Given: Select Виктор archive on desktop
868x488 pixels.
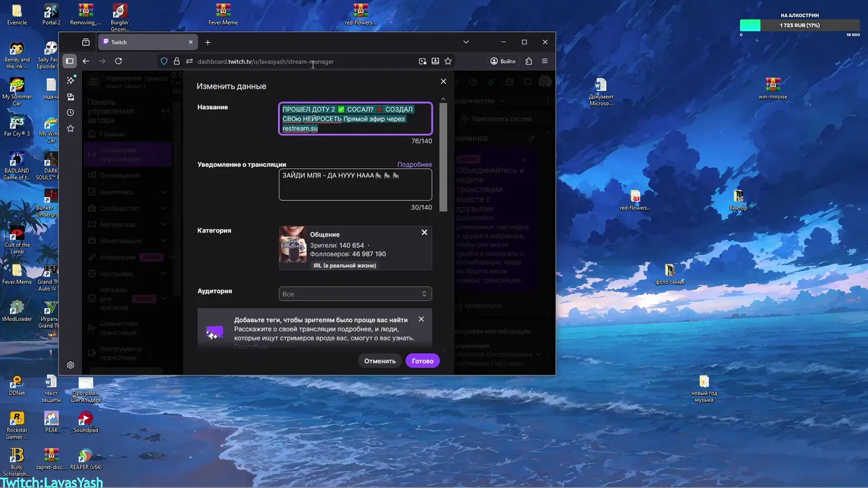Looking at the screenshot, I should [738, 200].
